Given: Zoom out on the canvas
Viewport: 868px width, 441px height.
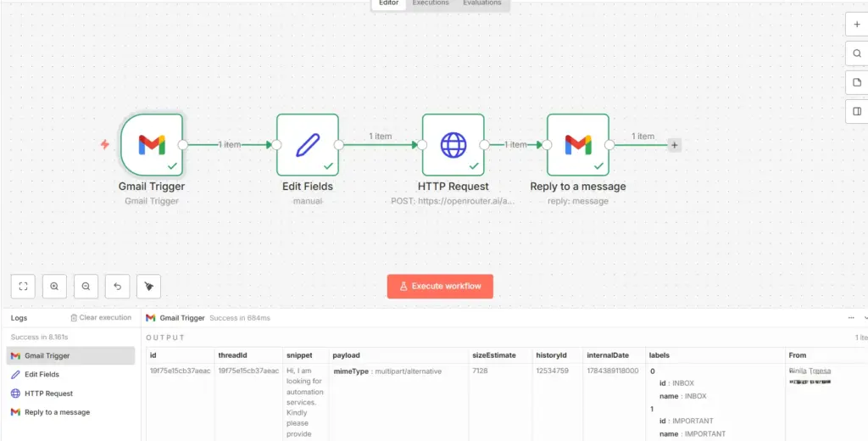Looking at the screenshot, I should coord(86,287).
